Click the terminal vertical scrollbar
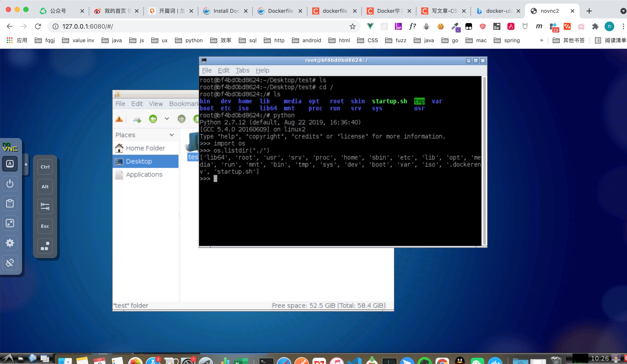The height and width of the screenshot is (364, 627). 484,160
